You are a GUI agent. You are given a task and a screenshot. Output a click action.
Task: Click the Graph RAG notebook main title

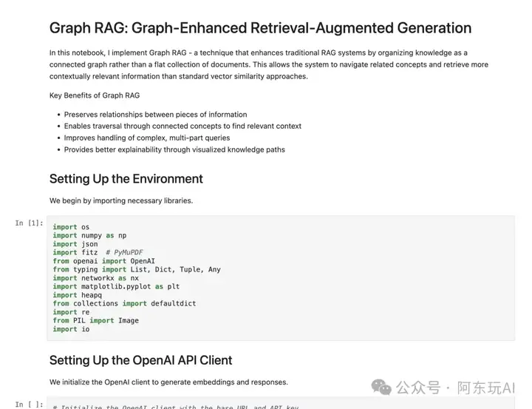[x=260, y=28]
